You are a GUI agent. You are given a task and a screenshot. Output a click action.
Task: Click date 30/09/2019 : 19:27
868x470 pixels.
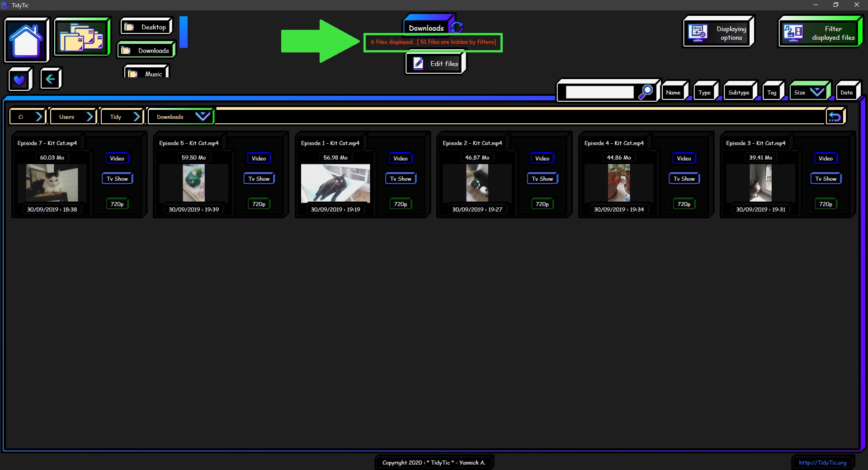tap(477, 209)
